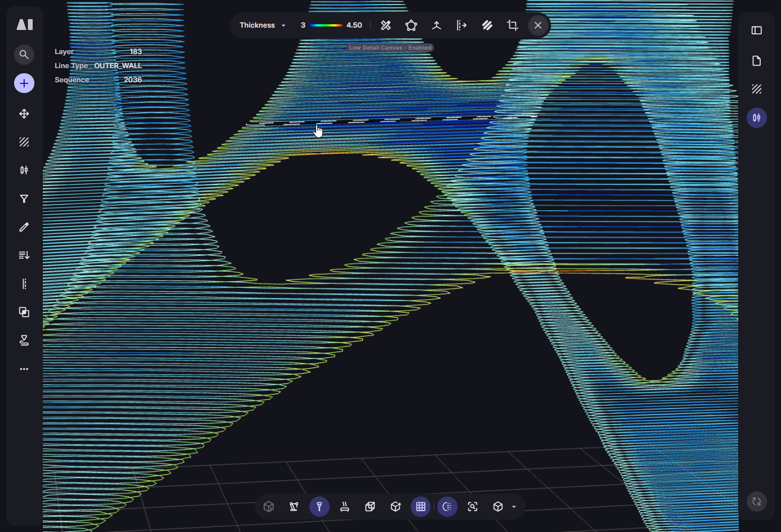Select the pencil edit tool
This screenshot has width=781, height=532.
pyautogui.click(x=24, y=227)
